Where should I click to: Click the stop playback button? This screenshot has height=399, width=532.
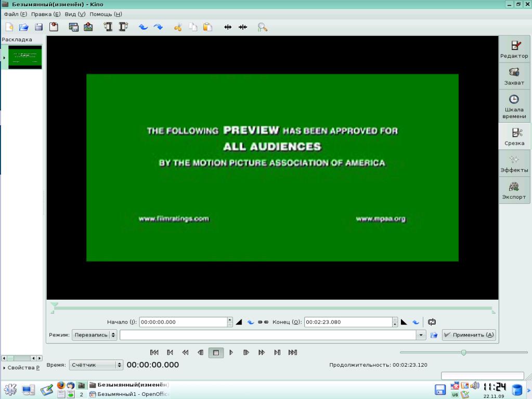click(216, 353)
